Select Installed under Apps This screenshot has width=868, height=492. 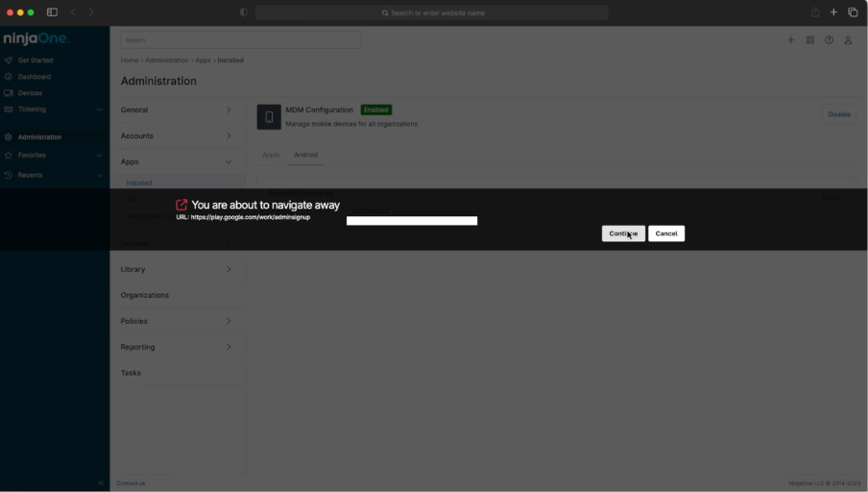coord(139,183)
